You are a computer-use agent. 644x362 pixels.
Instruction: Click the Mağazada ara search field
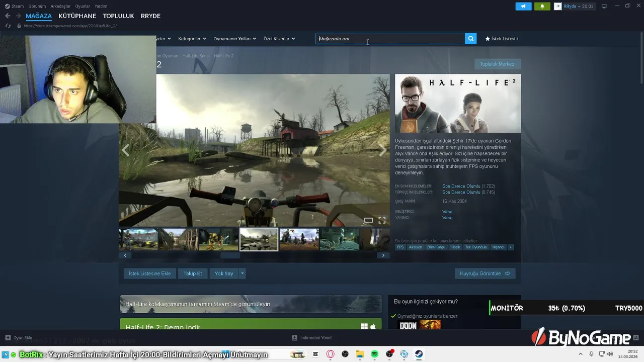point(390,39)
